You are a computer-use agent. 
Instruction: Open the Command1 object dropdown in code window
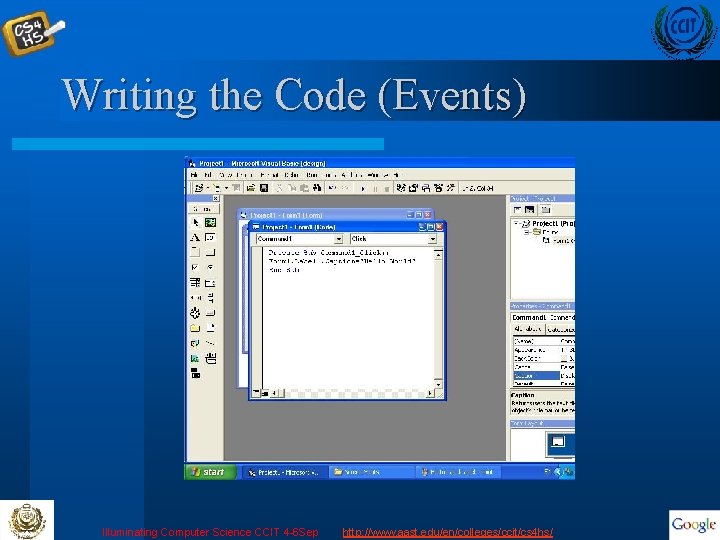[x=338, y=239]
